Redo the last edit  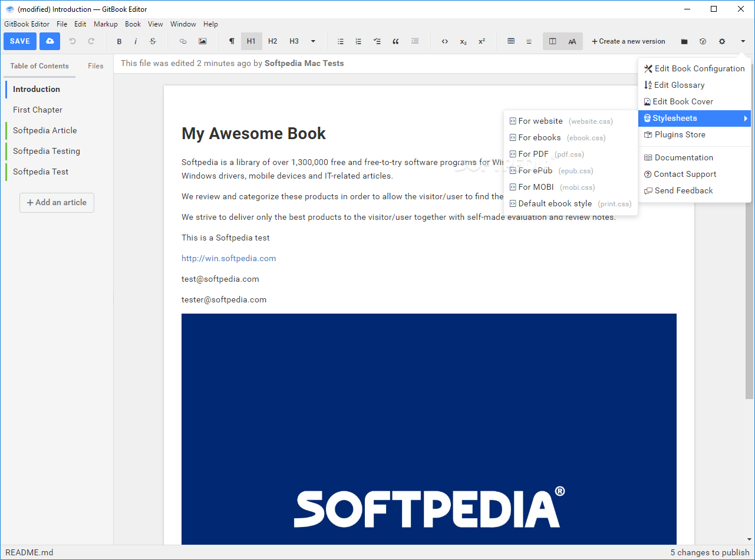point(91,41)
